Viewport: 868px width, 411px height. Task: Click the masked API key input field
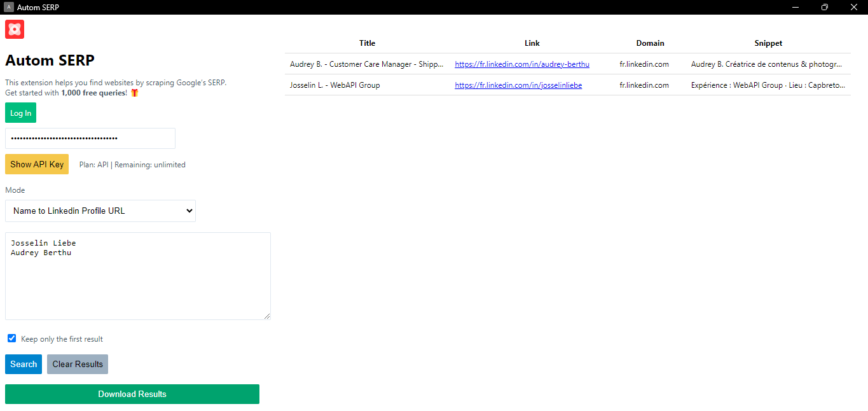tap(90, 138)
